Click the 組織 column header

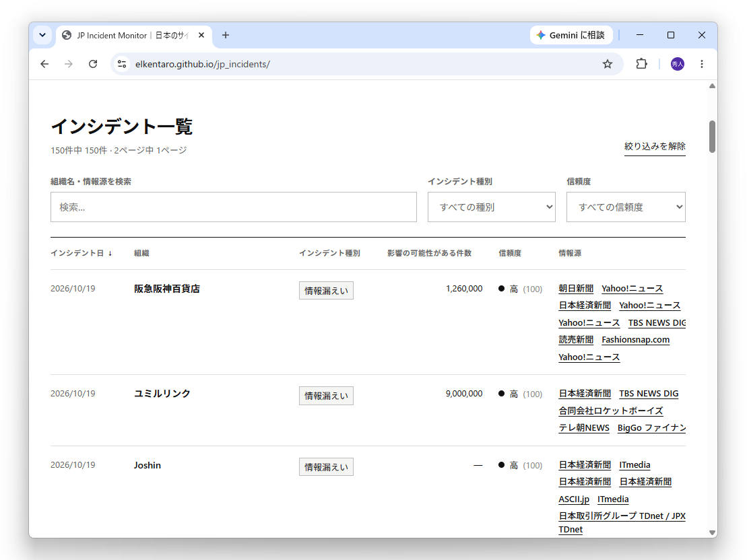(x=141, y=253)
